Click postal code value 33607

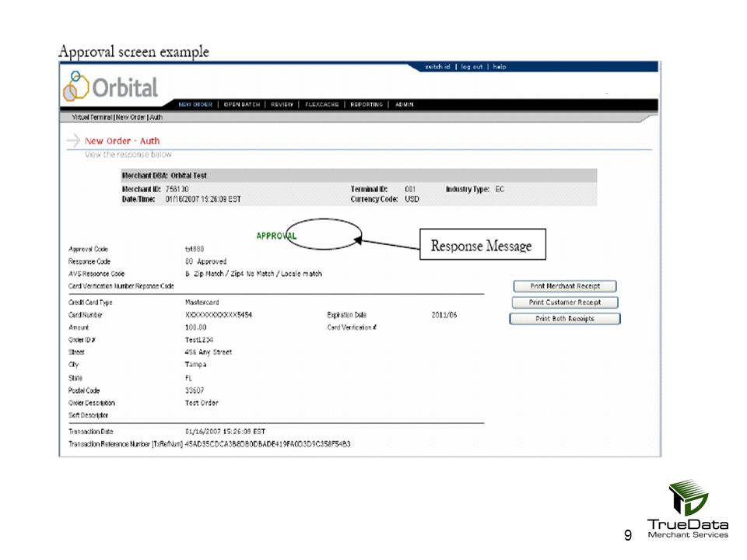click(x=195, y=390)
